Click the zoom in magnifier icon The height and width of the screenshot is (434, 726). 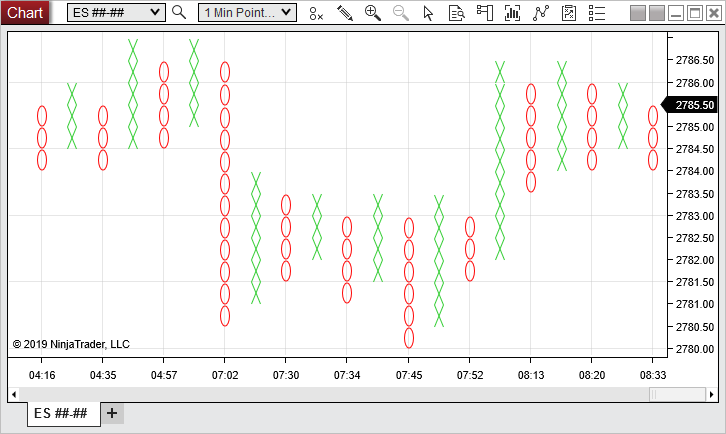click(x=373, y=13)
